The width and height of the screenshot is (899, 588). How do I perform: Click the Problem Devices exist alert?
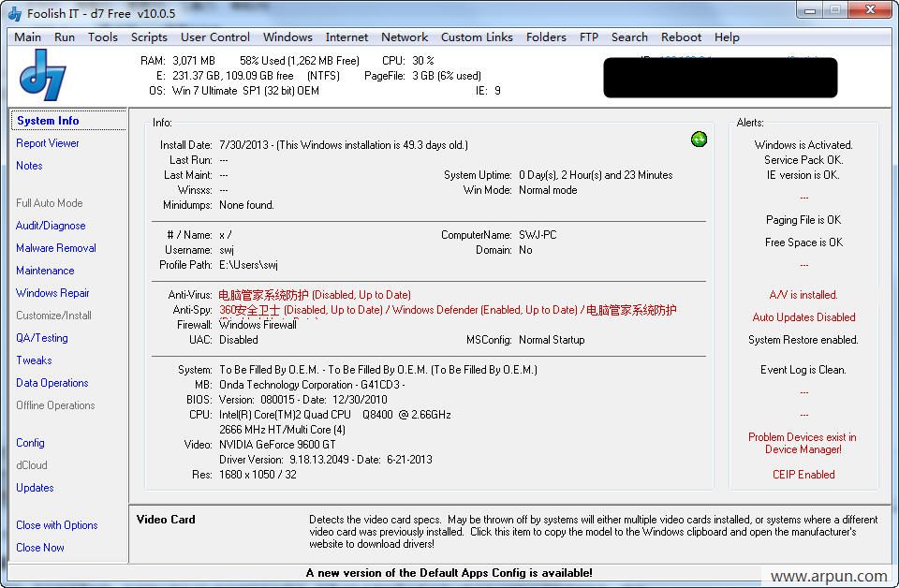(x=803, y=444)
